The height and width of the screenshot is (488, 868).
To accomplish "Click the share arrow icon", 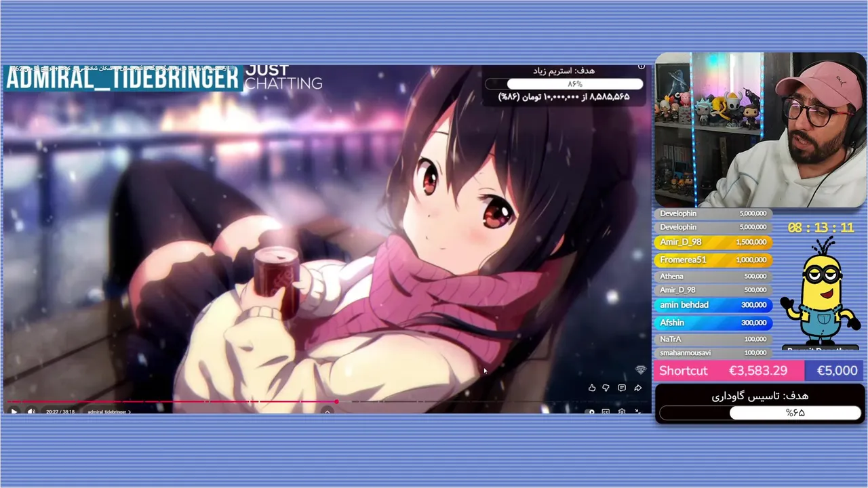I will [637, 388].
